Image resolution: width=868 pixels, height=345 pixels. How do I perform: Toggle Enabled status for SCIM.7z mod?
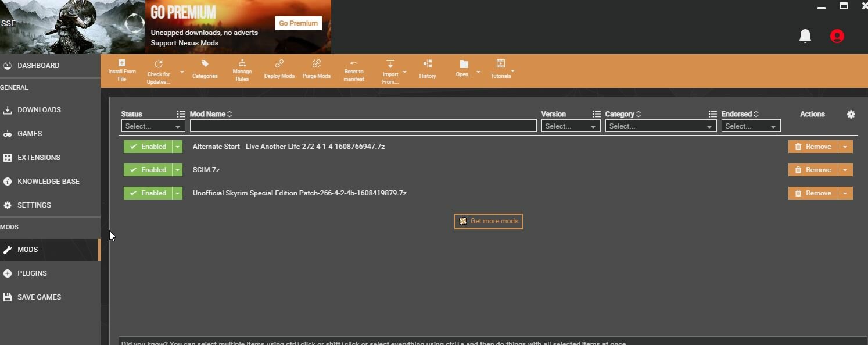pyautogui.click(x=148, y=170)
